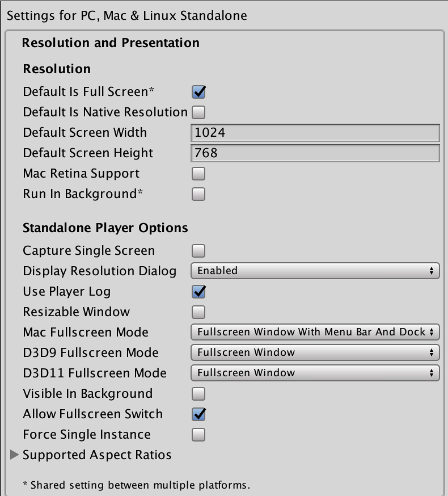Enable Default Is Native Resolution
The height and width of the screenshot is (496, 448).
pos(198,112)
